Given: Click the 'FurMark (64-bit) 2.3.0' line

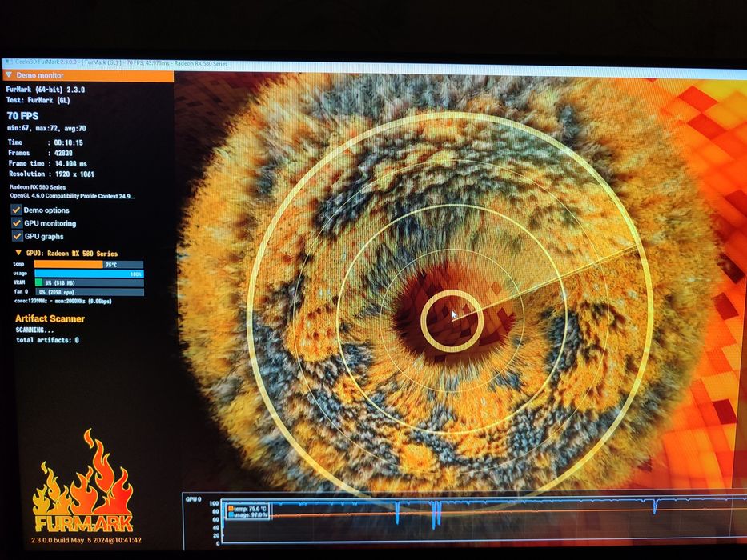Looking at the screenshot, I should click(x=46, y=89).
